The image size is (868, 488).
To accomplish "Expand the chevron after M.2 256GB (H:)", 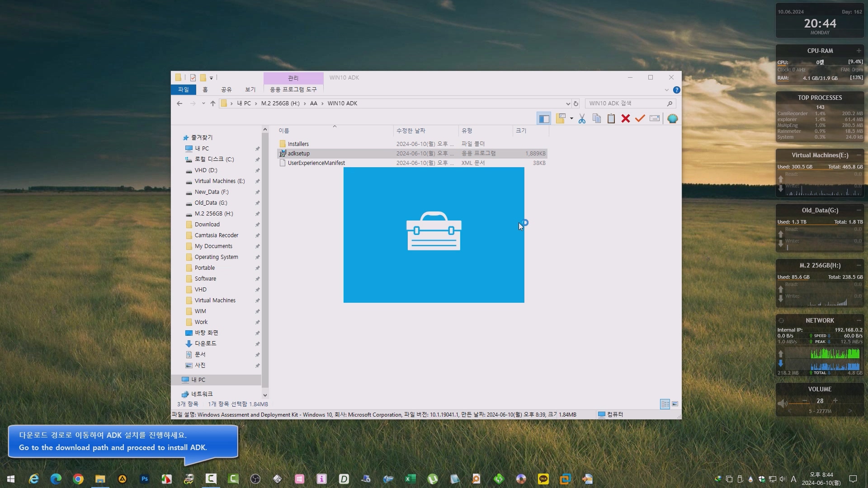I will tap(305, 103).
